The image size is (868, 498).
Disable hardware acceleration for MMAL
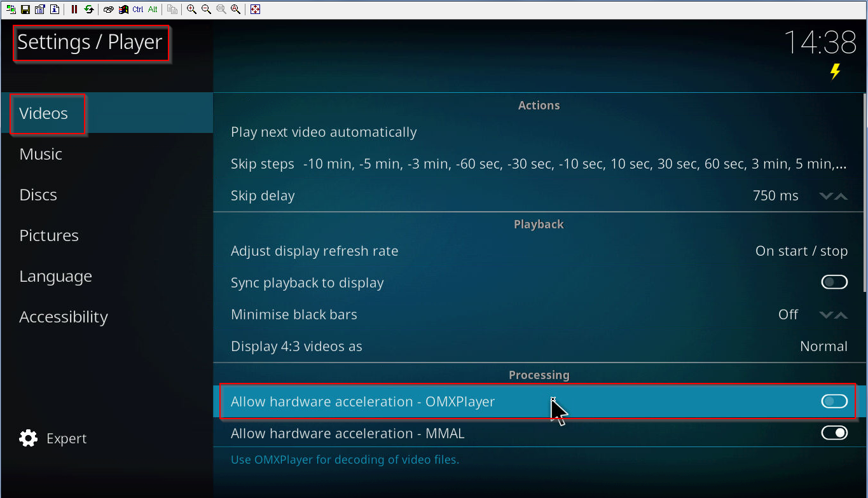(834, 433)
